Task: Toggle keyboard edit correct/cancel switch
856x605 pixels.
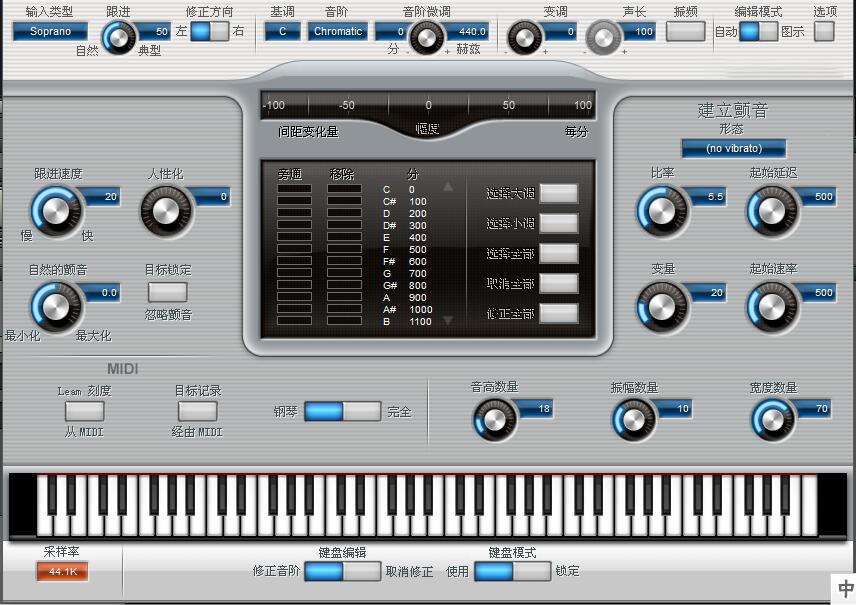Action: (x=342, y=572)
